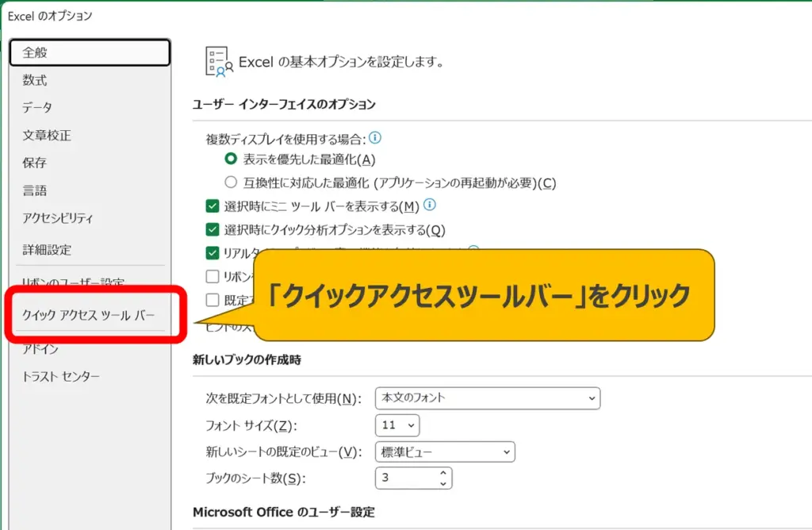This screenshot has height=530, width=812.
Task: Choose 互換性に対応した最適化 radio option
Action: coord(231,182)
